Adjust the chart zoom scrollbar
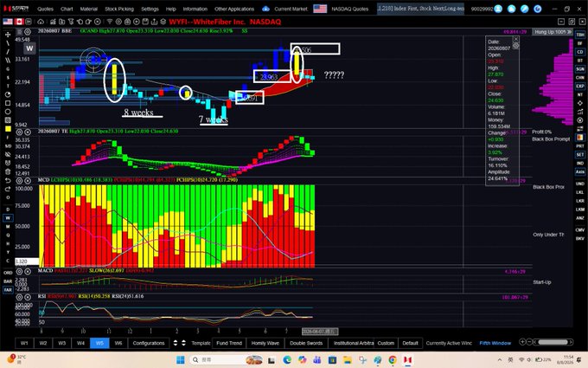 [553, 342]
